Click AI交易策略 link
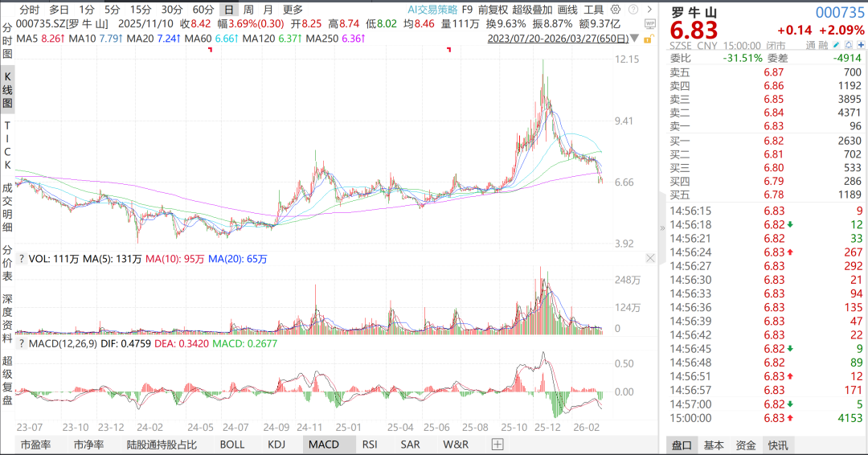868x455 pixels. [x=432, y=10]
